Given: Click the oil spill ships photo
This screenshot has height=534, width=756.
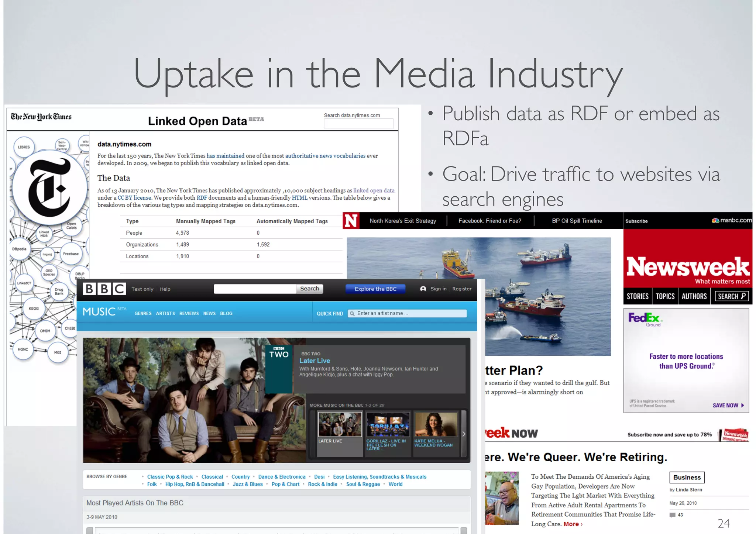Looking at the screenshot, I should 479,296.
